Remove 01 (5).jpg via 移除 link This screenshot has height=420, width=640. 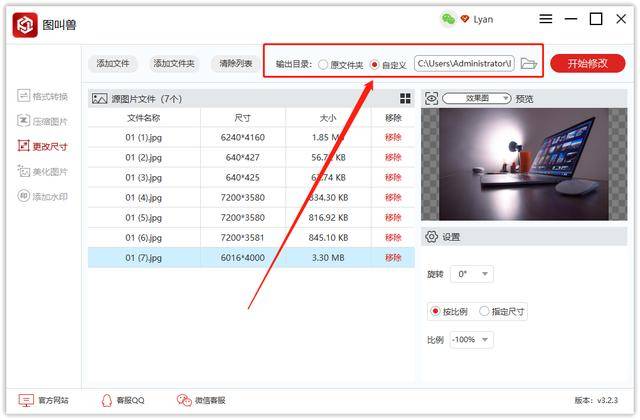click(393, 218)
